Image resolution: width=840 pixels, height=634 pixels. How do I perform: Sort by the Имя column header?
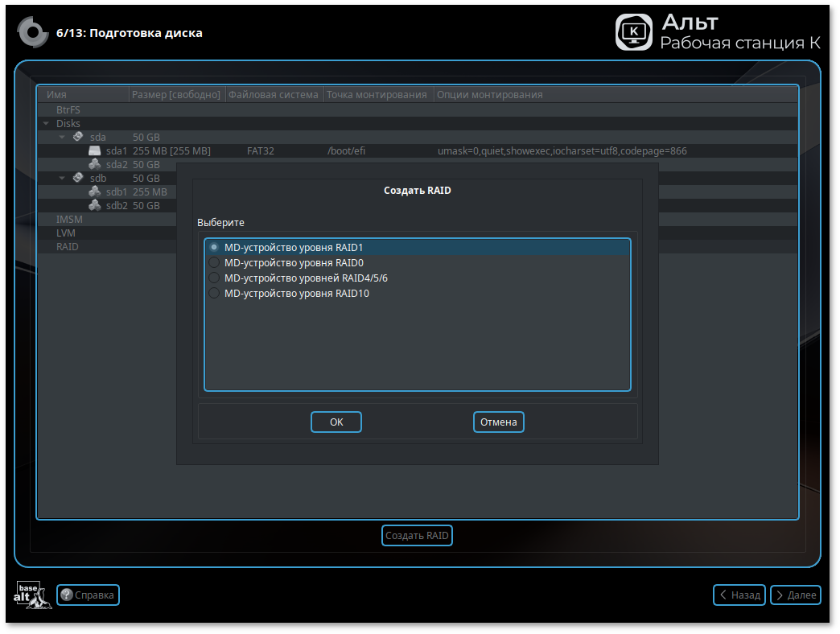pos(82,95)
